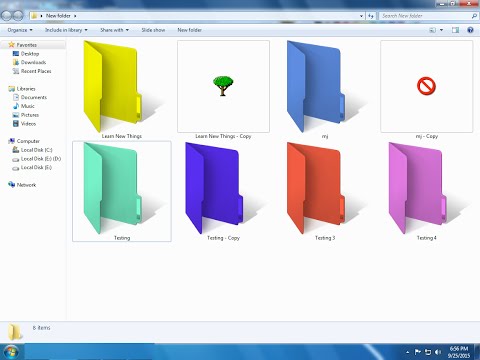This screenshot has height=360, width=480.
Task: Open Downloads in Favorites
Action: coord(29,62)
